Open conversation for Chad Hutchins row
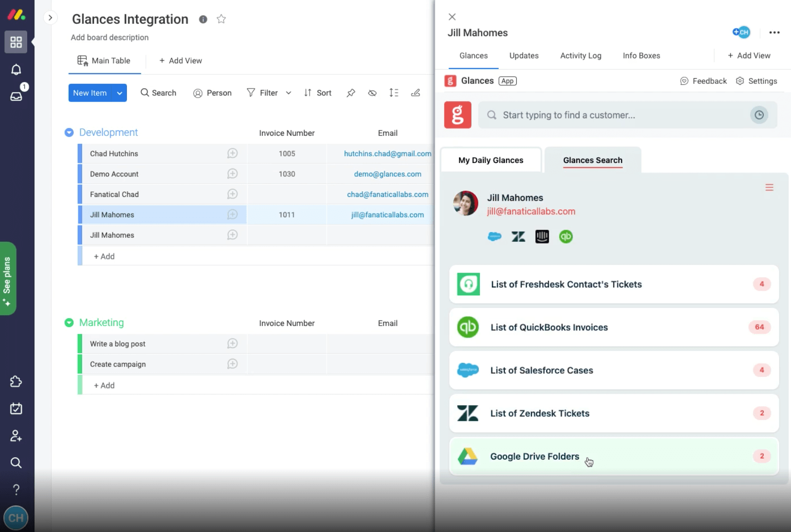Viewport: 791px width, 532px height. click(x=232, y=153)
